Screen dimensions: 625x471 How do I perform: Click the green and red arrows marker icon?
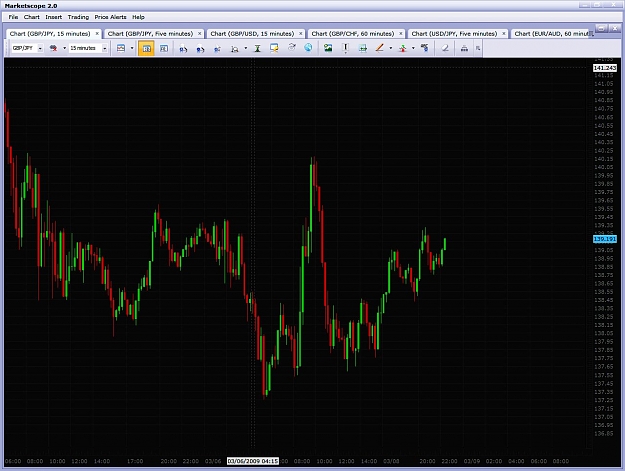pyautogui.click(x=403, y=49)
